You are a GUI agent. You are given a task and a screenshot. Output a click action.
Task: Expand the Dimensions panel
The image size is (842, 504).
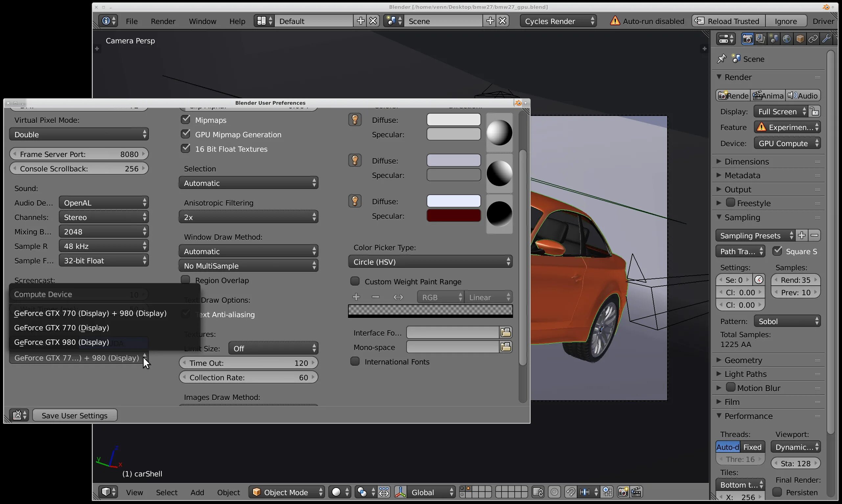click(x=746, y=162)
